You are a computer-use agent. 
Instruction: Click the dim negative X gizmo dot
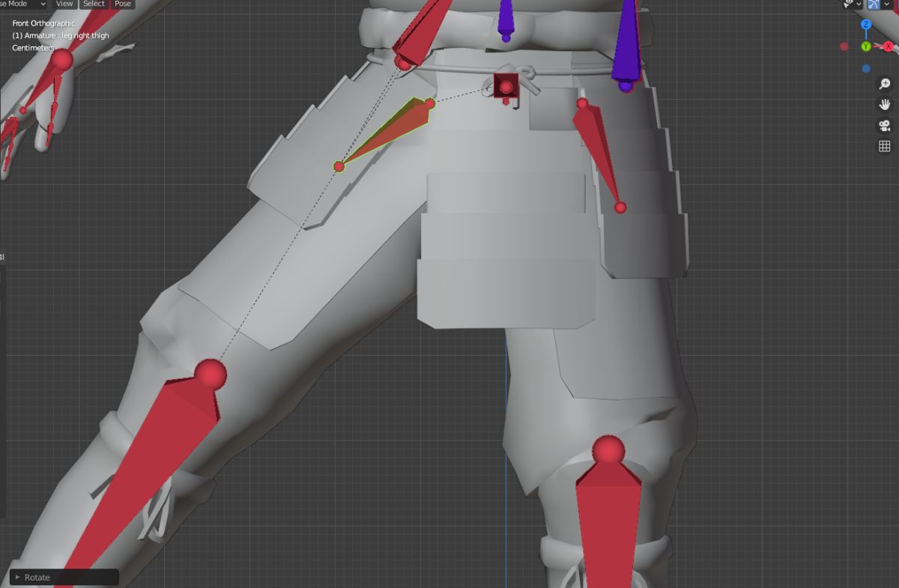tap(844, 46)
